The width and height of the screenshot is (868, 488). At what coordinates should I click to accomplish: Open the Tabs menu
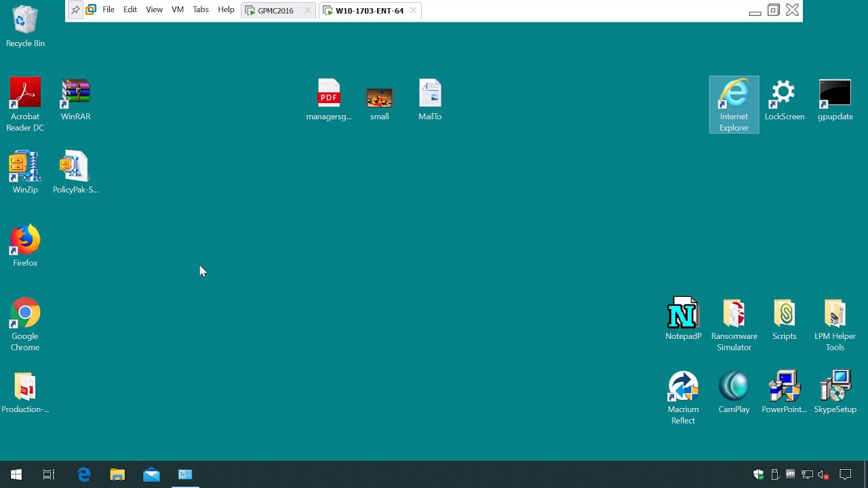pos(201,10)
